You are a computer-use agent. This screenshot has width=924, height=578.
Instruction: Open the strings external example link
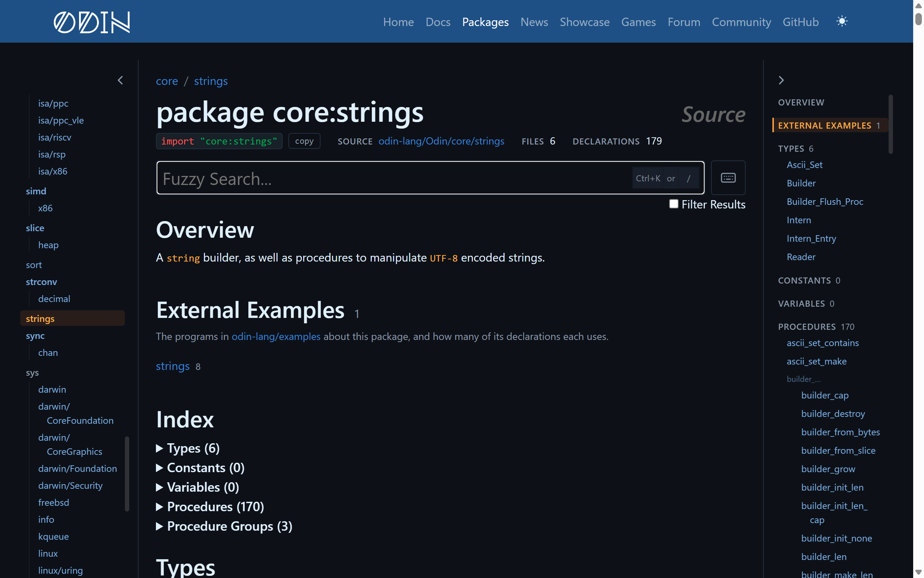173,366
